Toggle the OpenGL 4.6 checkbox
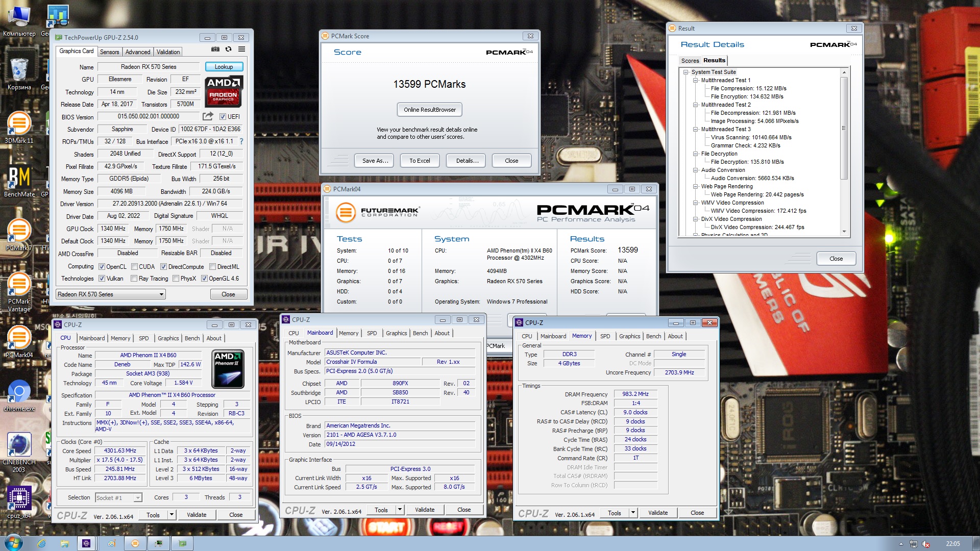This screenshot has width=980, height=551. [204, 279]
